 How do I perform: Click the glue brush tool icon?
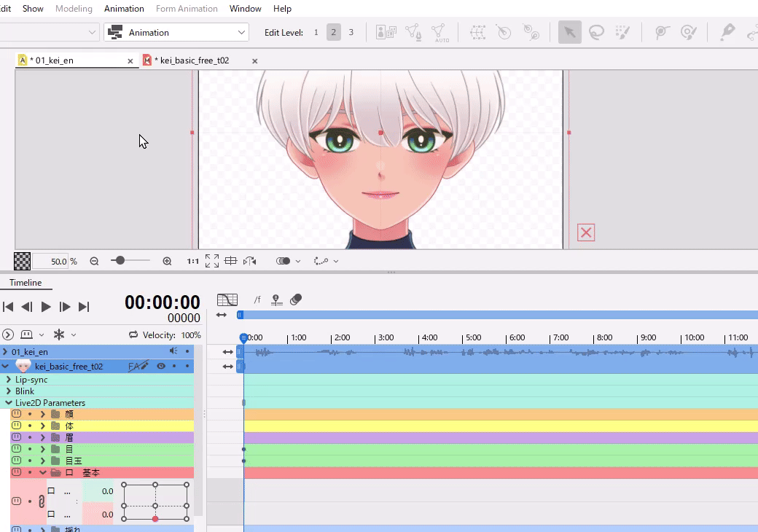point(688,32)
